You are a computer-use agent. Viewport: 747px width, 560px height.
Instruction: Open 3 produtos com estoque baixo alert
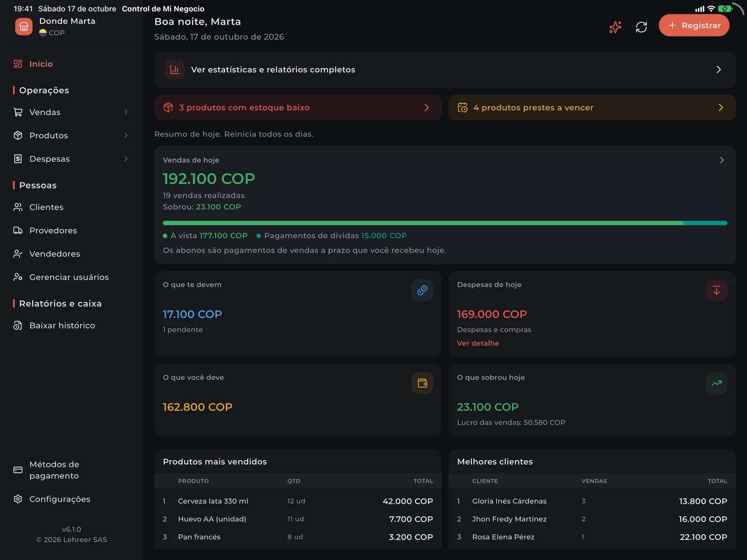pyautogui.click(x=298, y=108)
